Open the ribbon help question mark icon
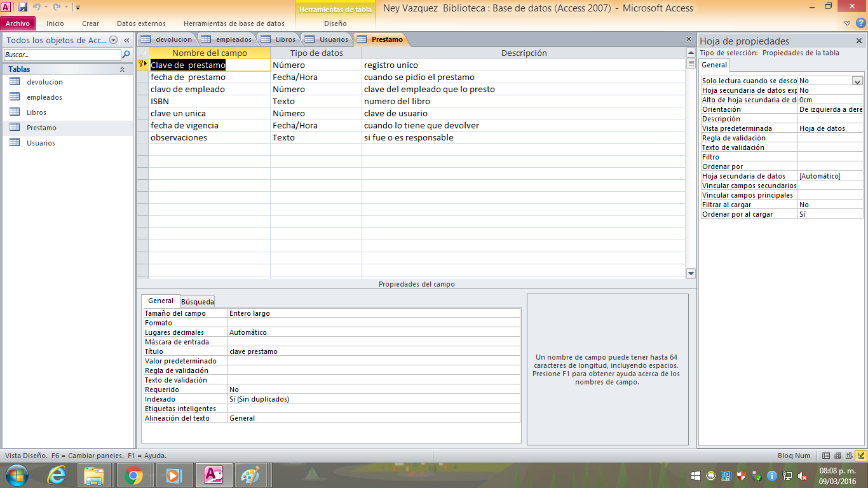The height and width of the screenshot is (488, 868). coord(861,24)
